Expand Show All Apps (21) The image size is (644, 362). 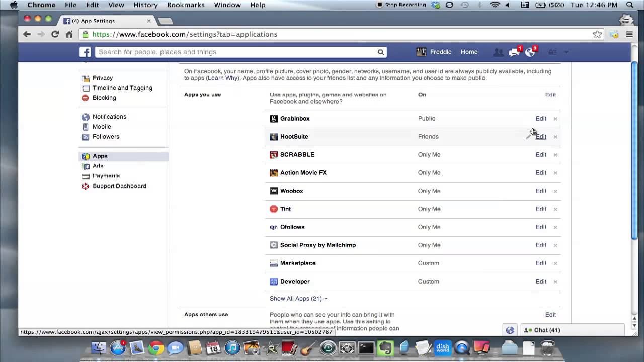pos(298,299)
